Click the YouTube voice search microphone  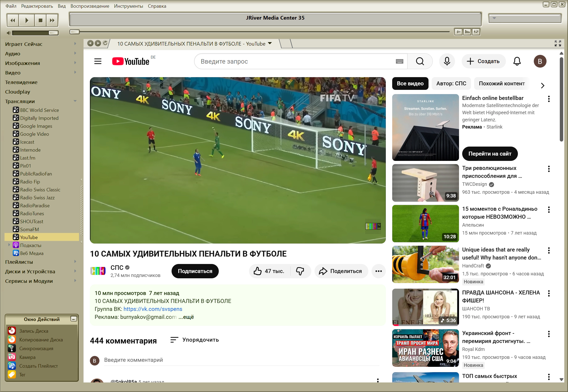447,61
